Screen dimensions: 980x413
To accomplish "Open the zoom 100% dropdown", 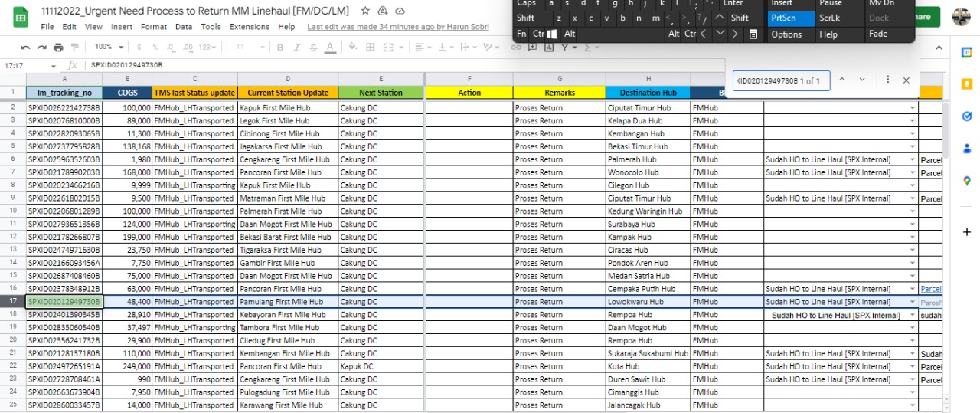I will pyautogui.click(x=108, y=48).
